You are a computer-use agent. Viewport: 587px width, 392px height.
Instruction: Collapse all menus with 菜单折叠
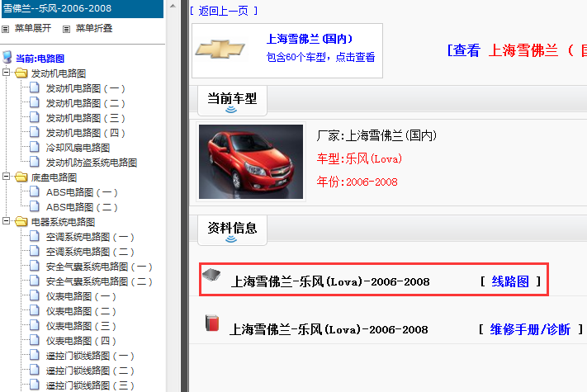(x=94, y=28)
